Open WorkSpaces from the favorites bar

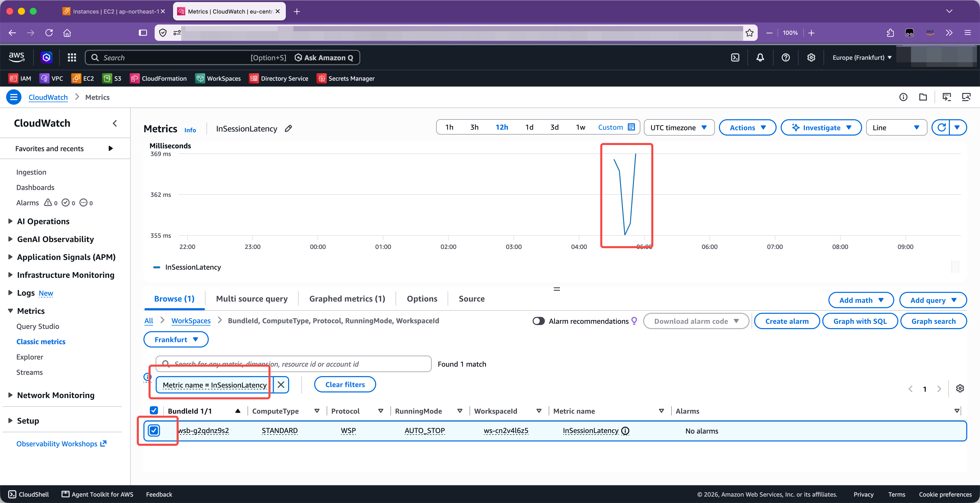point(218,78)
